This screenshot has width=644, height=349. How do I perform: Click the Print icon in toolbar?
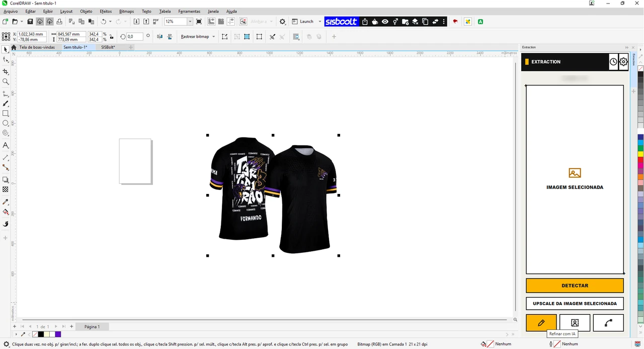(x=59, y=22)
